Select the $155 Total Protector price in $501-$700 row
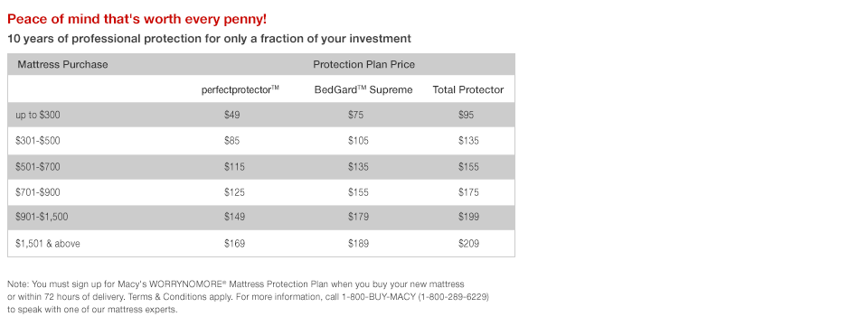 [x=468, y=167]
